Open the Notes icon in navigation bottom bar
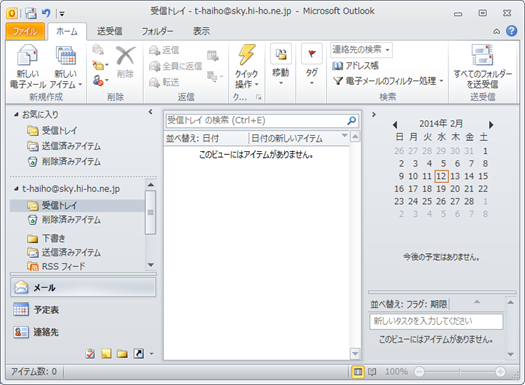The image size is (525, 385). coord(106,354)
